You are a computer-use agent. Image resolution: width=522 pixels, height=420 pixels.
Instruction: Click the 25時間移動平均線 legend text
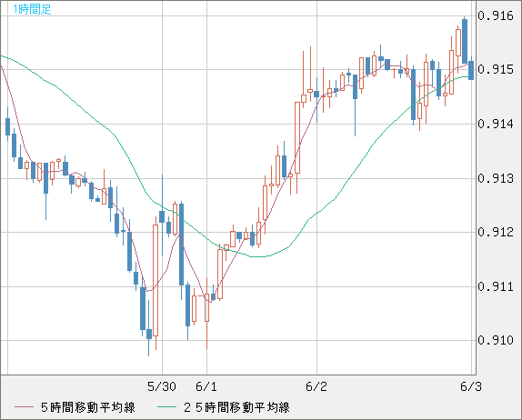click(236, 407)
